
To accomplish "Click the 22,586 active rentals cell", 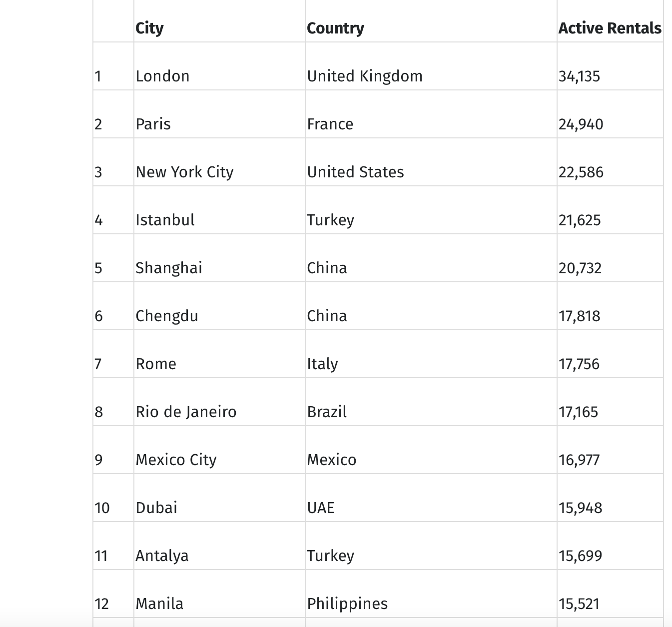I will click(x=581, y=172).
